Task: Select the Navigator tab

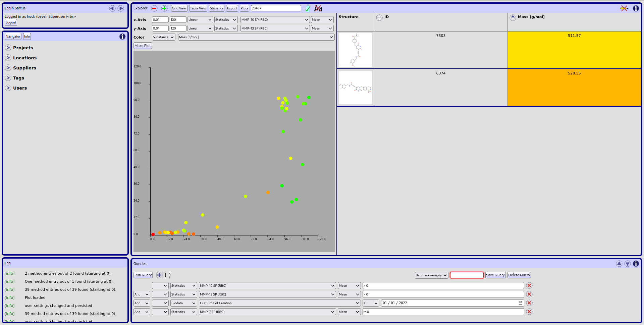Action: [13, 37]
